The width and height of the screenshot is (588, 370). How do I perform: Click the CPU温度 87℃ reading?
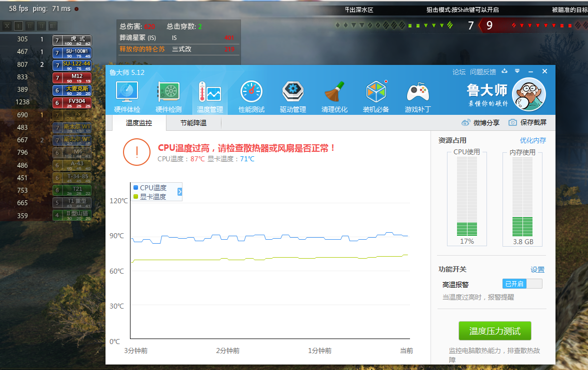[181, 159]
